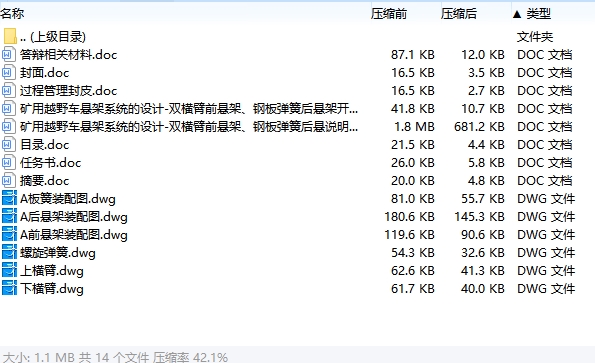
Task: Click the Word icon beside 目录.doc
Action: click(x=8, y=145)
